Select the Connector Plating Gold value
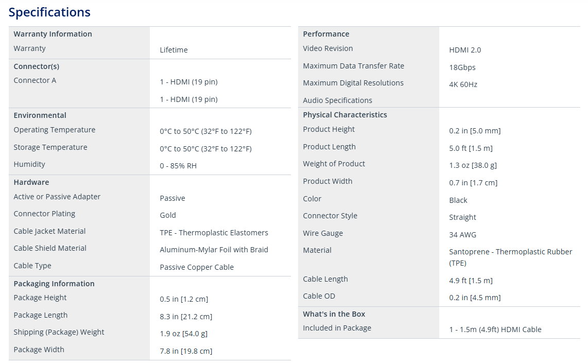The width and height of the screenshot is (588, 364). point(168,215)
